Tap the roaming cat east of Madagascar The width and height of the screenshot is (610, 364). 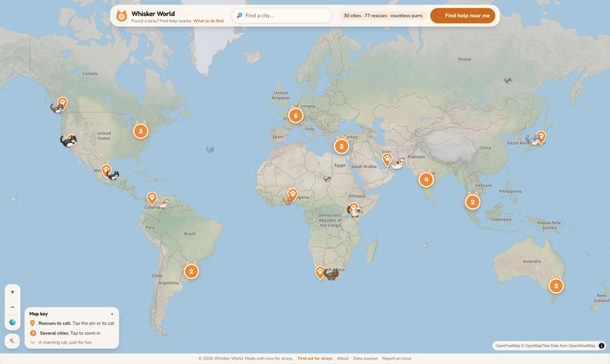click(425, 245)
